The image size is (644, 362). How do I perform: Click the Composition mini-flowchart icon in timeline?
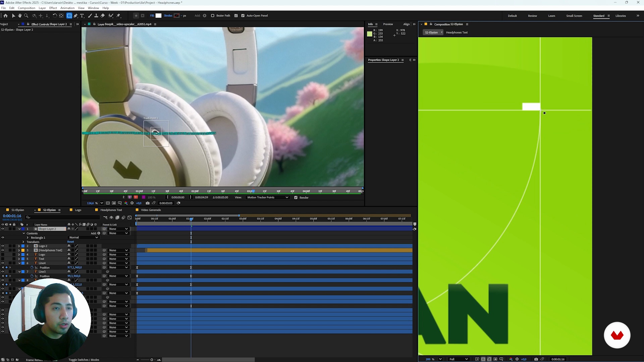105,218
